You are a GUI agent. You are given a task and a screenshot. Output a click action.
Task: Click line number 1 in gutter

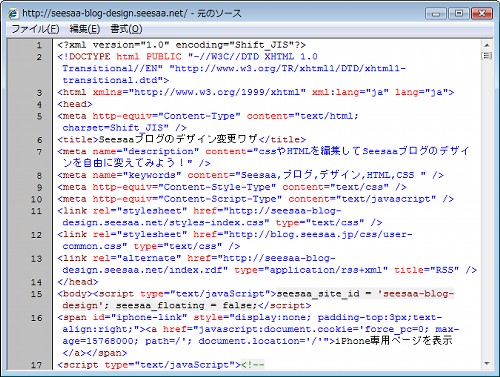(39, 45)
